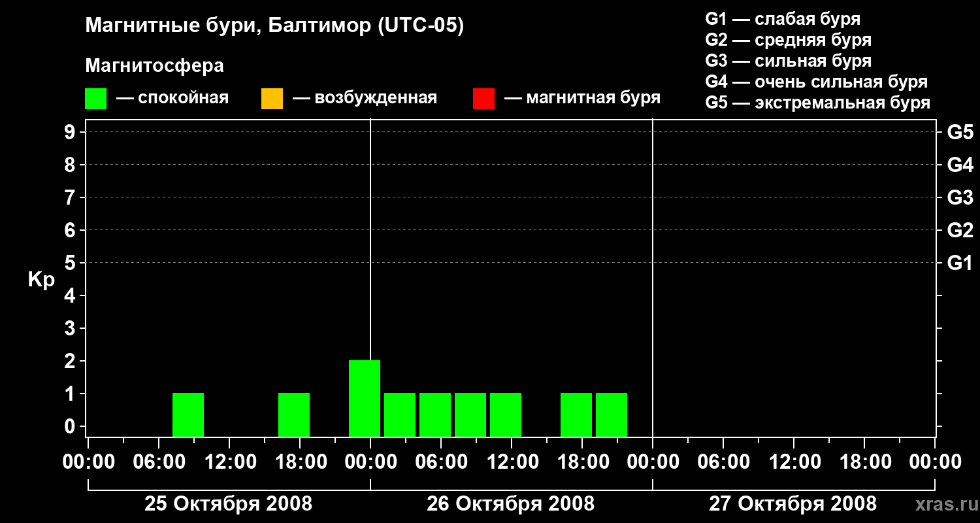Screen dimensions: 980x523
Task: Select the green bar near 18:00 on 25 October
Action: (x=294, y=414)
